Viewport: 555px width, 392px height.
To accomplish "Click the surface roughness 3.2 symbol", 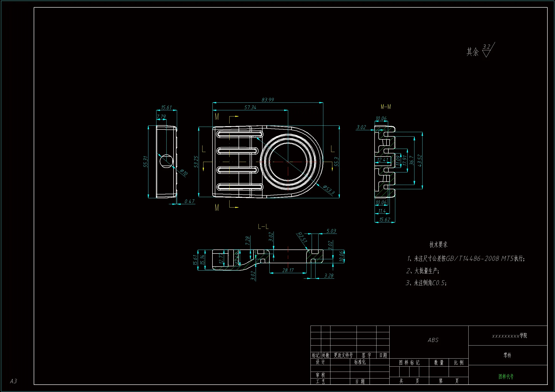I will pos(487,50).
